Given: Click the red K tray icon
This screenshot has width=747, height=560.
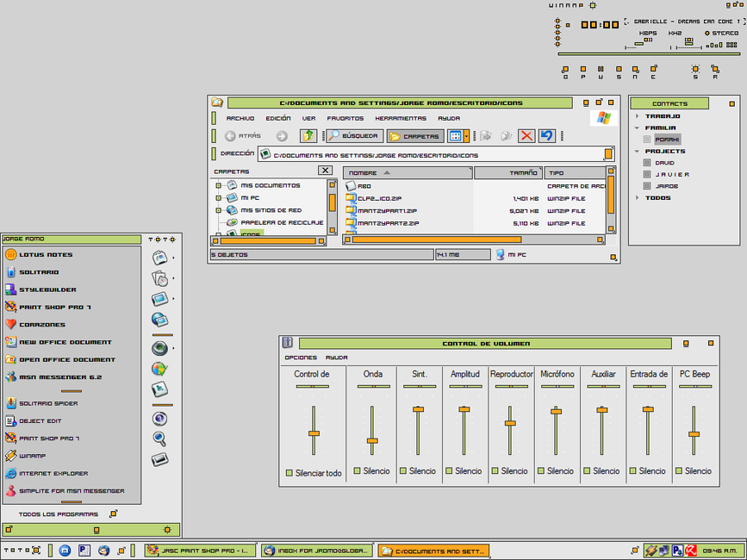Looking at the screenshot, I should point(691,551).
